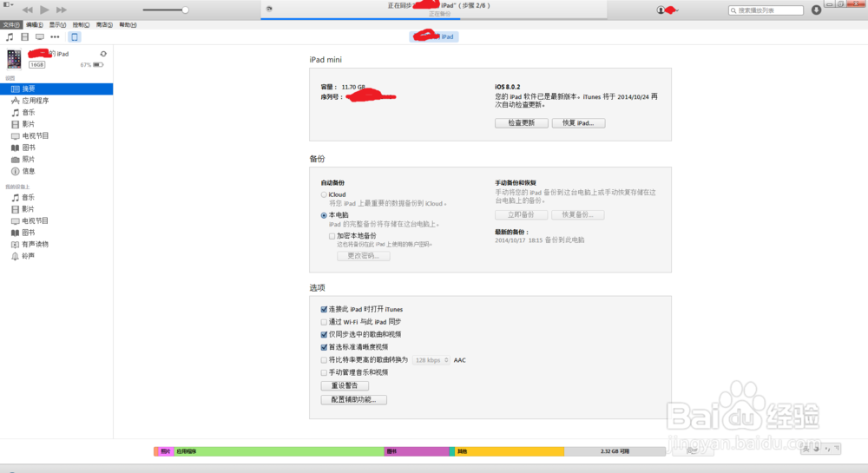868x473 pixels.
Task: Select 摘要 in sidebar
Action: [56, 89]
